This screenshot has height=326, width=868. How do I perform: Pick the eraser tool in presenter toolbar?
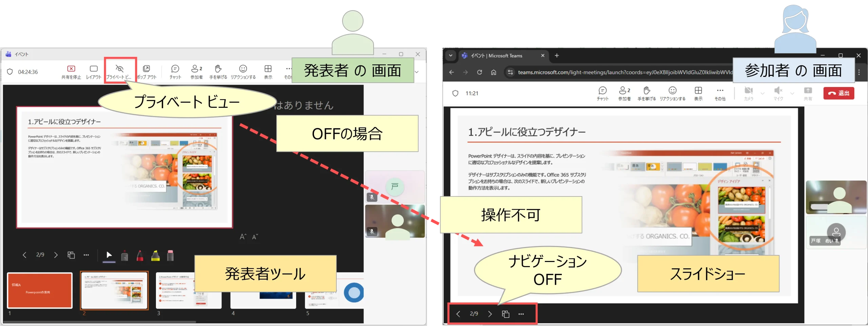(x=170, y=256)
